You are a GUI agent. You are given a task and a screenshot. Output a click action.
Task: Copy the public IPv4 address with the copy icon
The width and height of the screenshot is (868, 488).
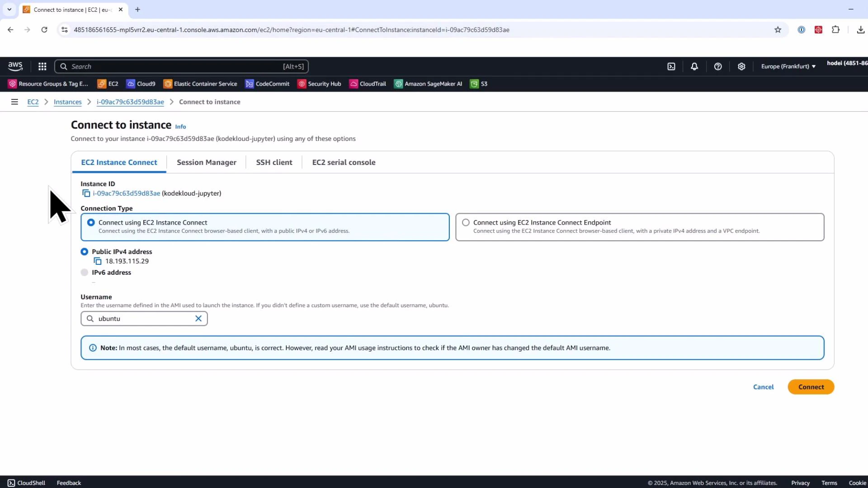click(x=97, y=261)
